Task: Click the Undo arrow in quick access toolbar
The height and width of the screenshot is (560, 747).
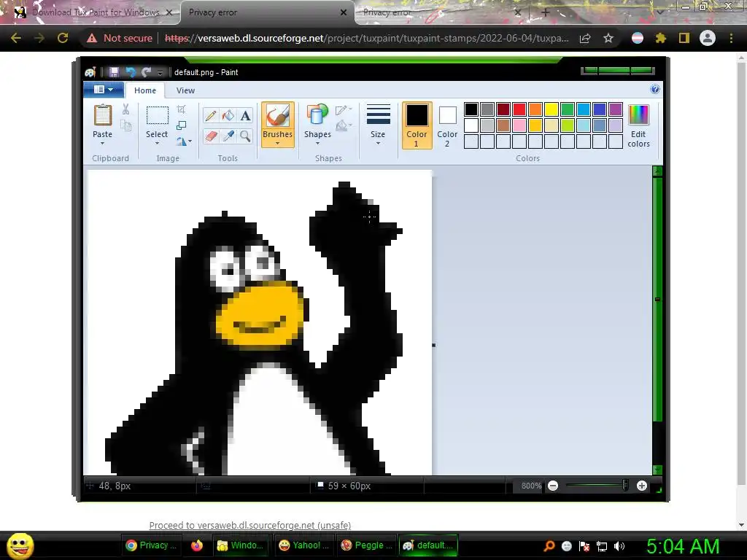Action: coord(131,72)
